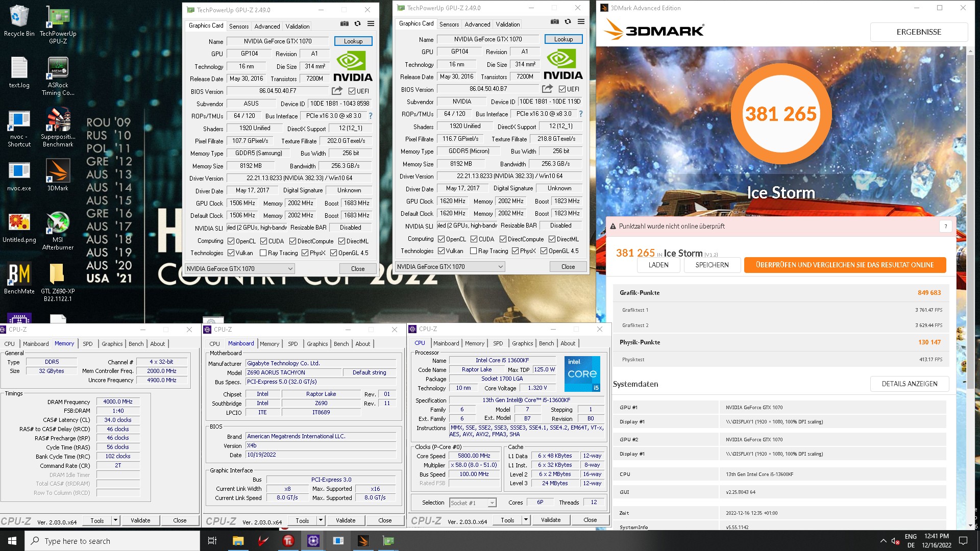Click screenshot camera icon in left GPU-Z
This screenshot has height=551, width=980.
[345, 24]
